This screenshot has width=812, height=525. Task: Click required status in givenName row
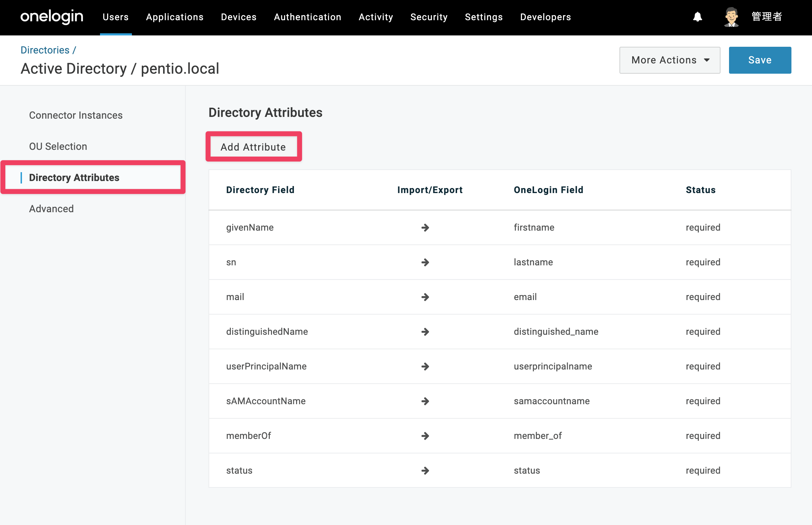tap(703, 227)
